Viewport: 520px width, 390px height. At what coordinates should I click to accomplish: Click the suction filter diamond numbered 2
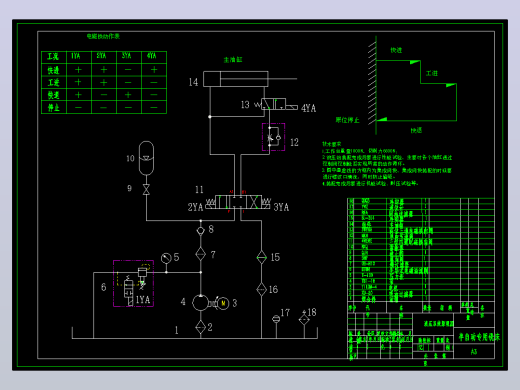point(200,327)
